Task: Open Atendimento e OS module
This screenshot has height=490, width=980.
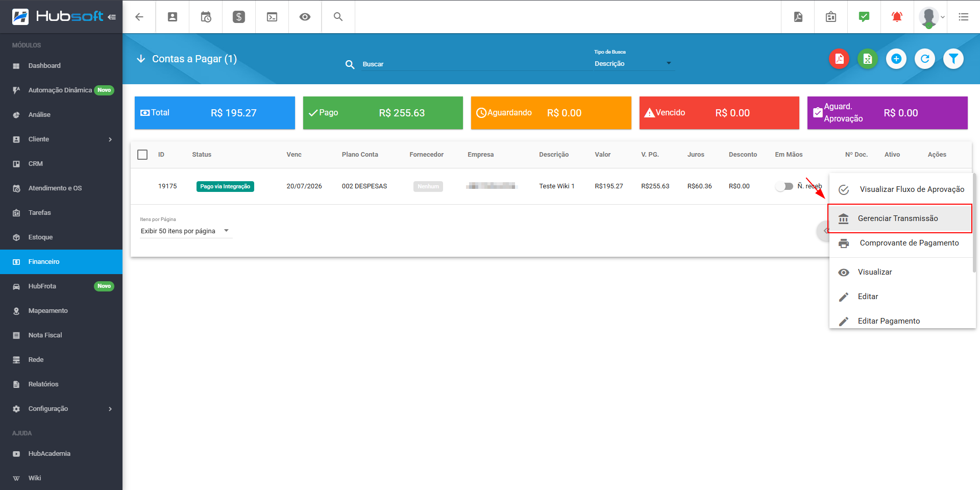Action: (61, 188)
